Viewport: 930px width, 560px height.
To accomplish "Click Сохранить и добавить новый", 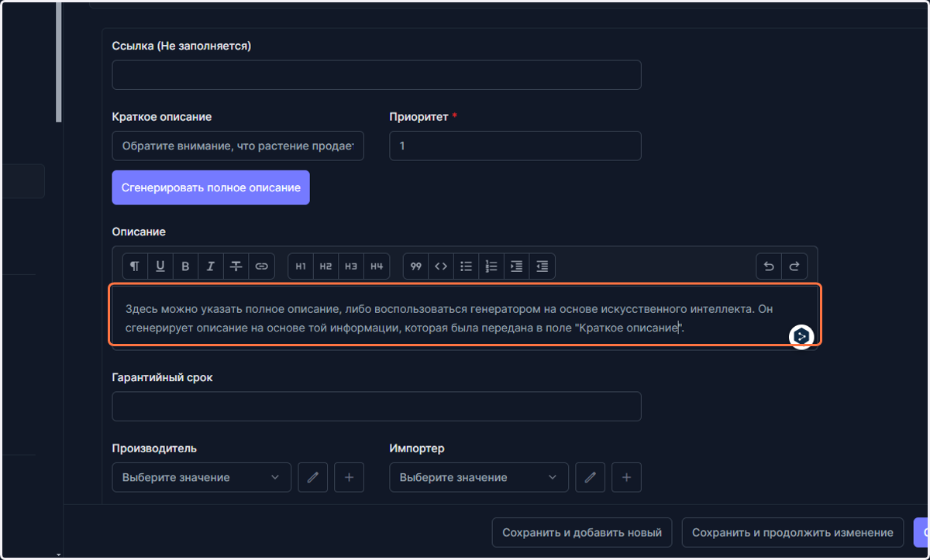I will point(582,533).
